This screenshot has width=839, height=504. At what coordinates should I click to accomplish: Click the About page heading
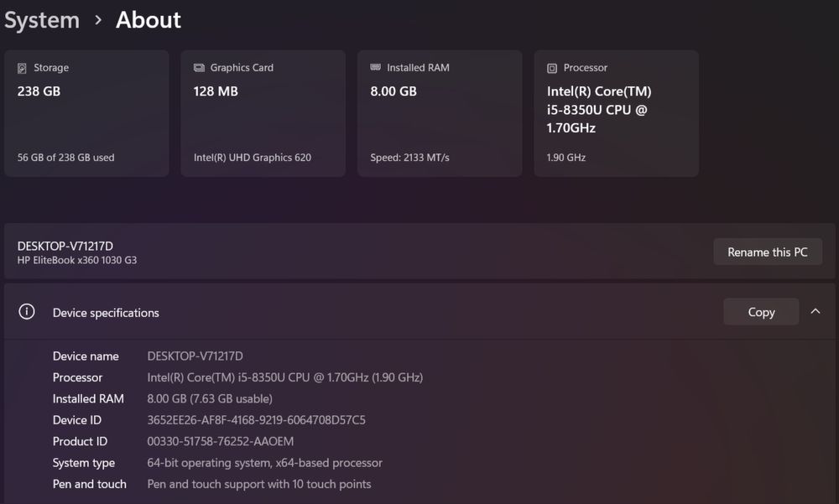click(149, 20)
